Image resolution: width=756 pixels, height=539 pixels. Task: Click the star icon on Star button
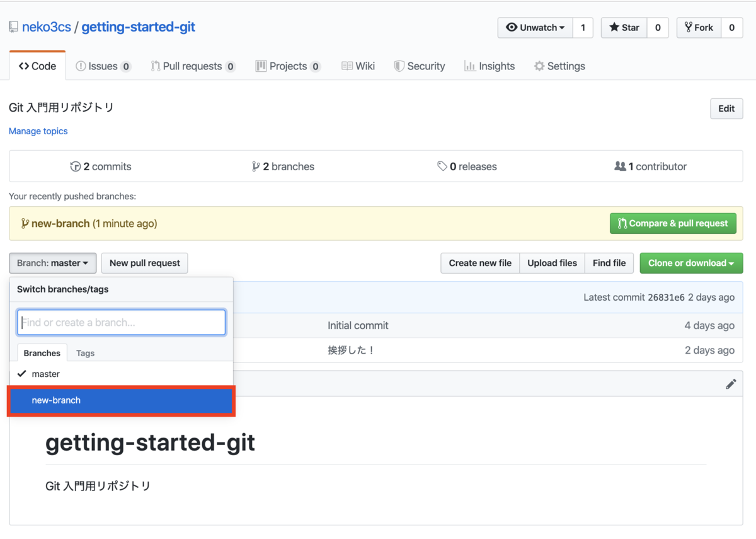coord(614,28)
